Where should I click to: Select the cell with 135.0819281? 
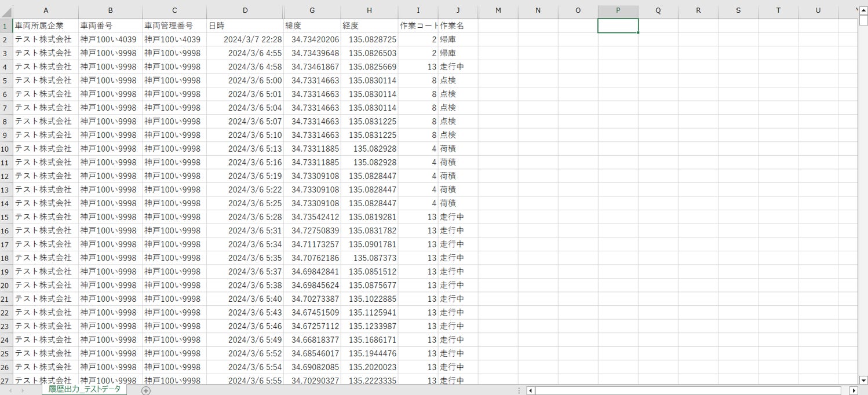370,217
